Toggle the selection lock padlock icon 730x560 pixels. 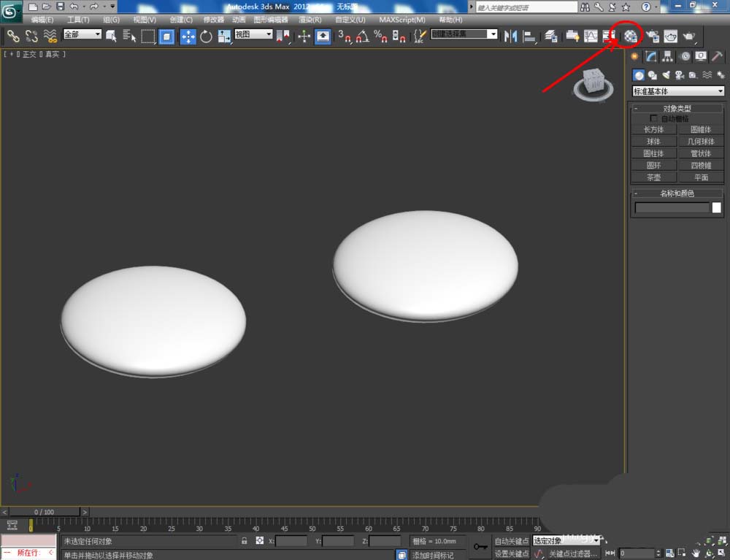(x=245, y=541)
